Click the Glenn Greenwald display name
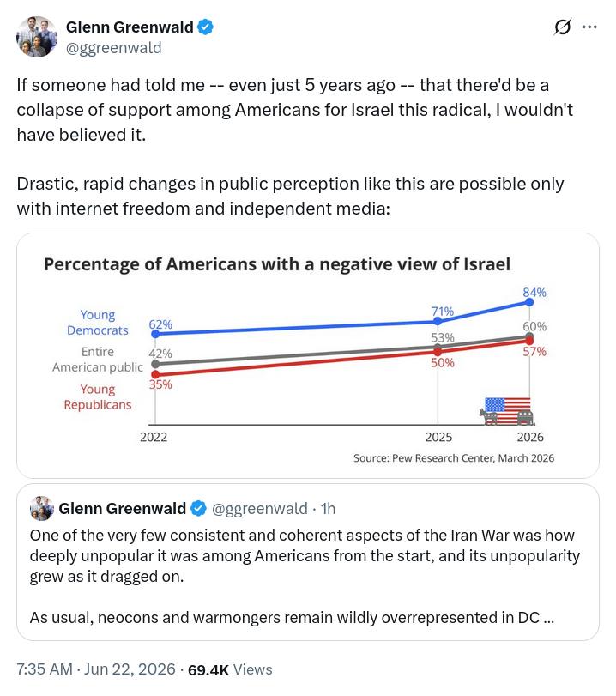Screen dimensions: 616x696 tap(130, 27)
